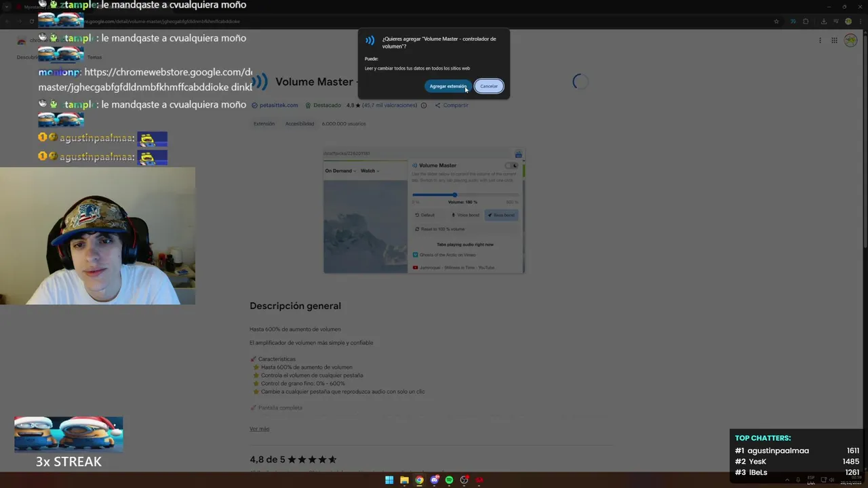Open File Explorer from the taskbar
The height and width of the screenshot is (488, 868).
404,480
